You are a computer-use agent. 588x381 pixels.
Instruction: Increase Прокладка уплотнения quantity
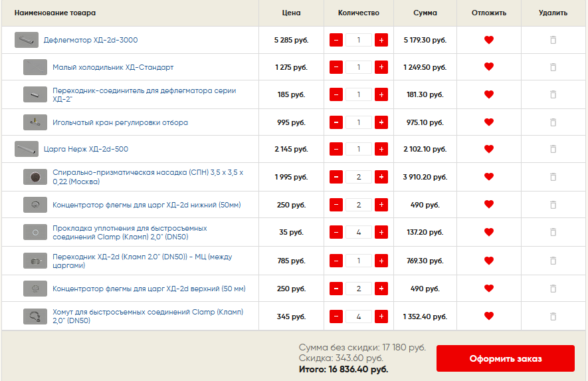click(381, 232)
